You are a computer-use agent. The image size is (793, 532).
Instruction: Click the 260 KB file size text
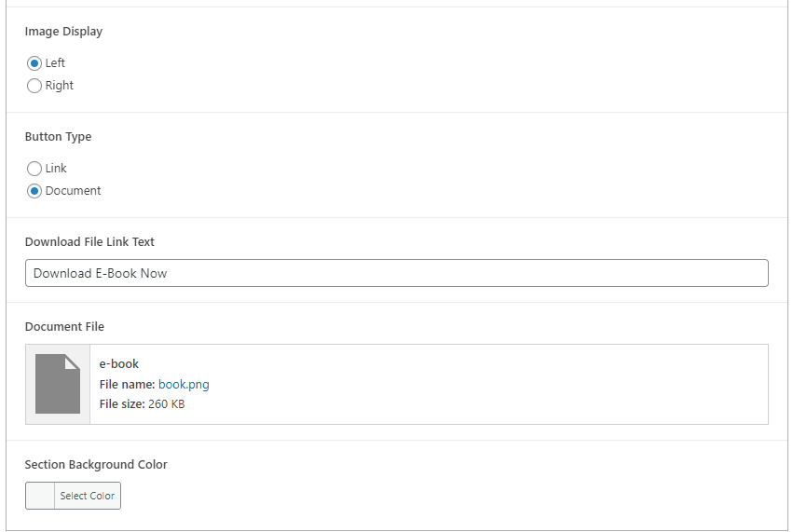click(x=166, y=404)
